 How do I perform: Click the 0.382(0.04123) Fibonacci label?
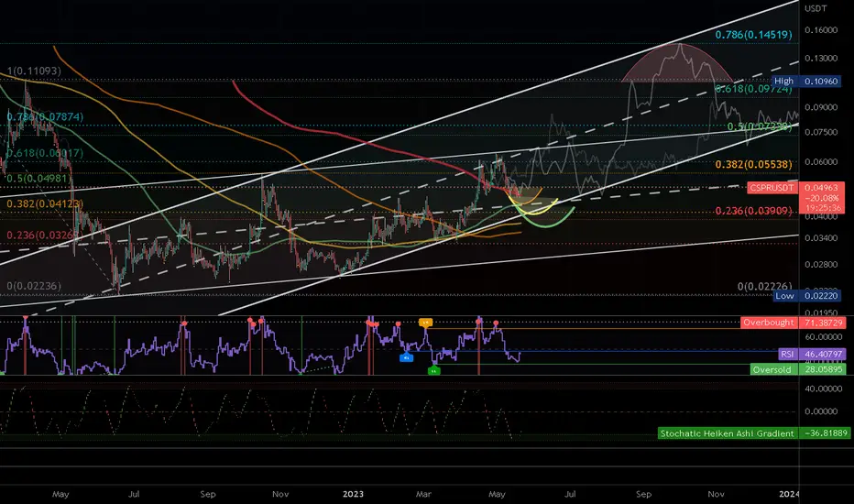pos(45,203)
